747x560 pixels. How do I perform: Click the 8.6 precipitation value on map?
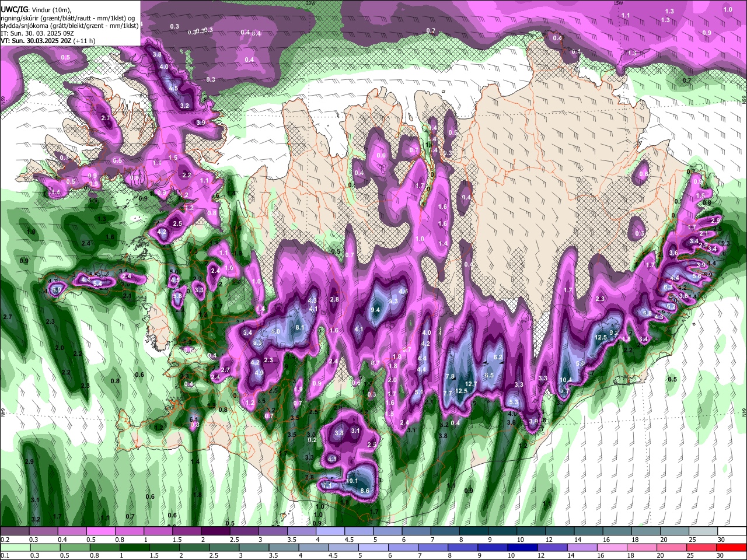click(365, 491)
